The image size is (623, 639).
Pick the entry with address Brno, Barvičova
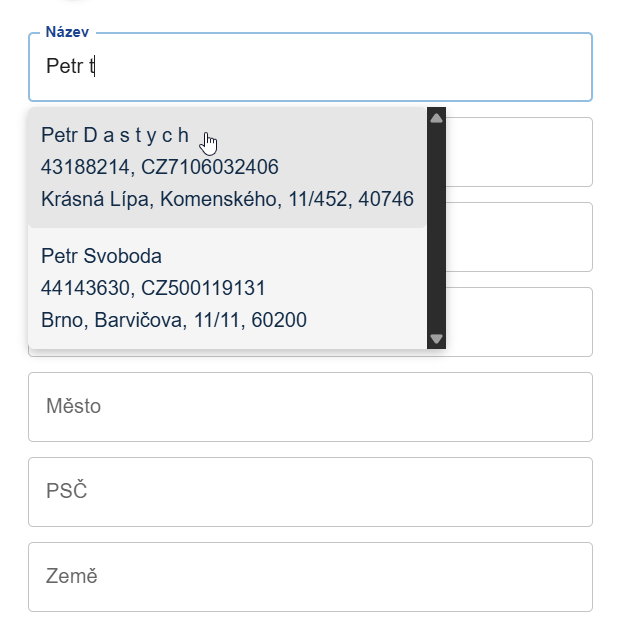(174, 321)
